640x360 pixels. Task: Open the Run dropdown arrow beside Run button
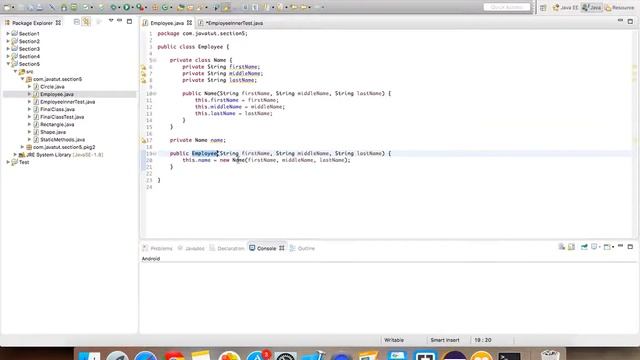pyautogui.click(x=132, y=8)
